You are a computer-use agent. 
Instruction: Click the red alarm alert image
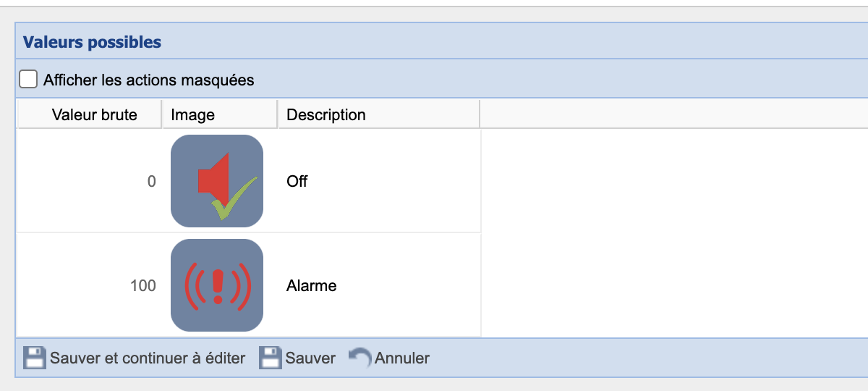[x=217, y=285]
